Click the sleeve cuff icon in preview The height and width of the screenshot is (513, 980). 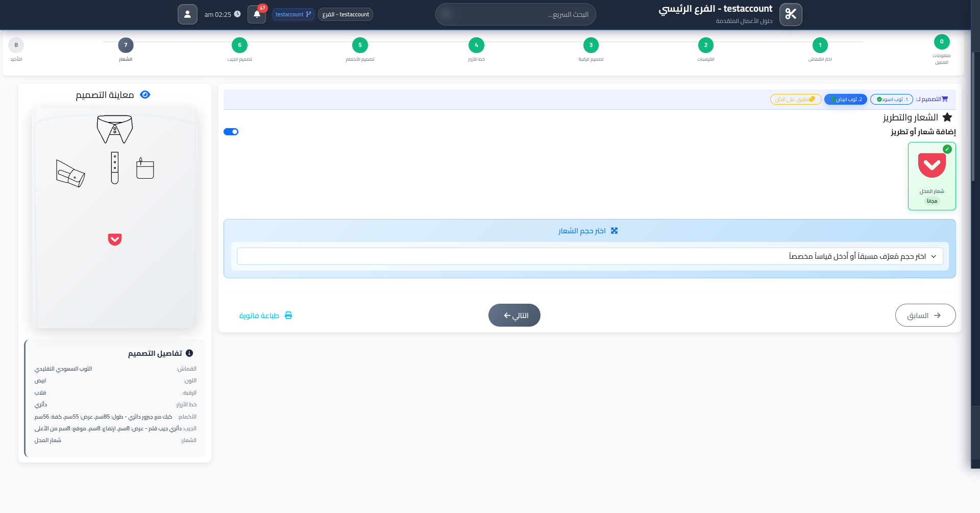click(x=70, y=174)
